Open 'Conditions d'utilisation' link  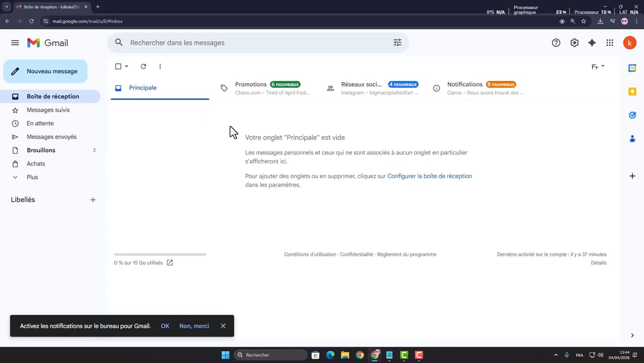coord(310,254)
